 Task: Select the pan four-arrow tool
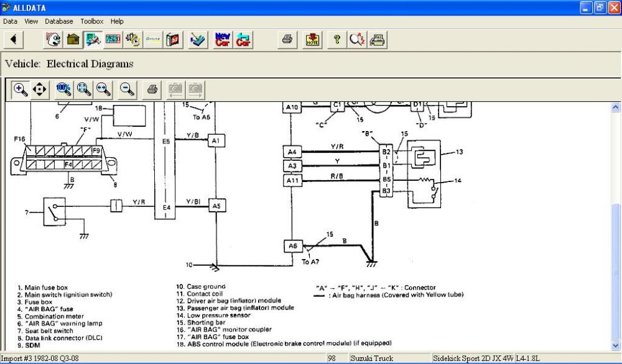(x=39, y=89)
